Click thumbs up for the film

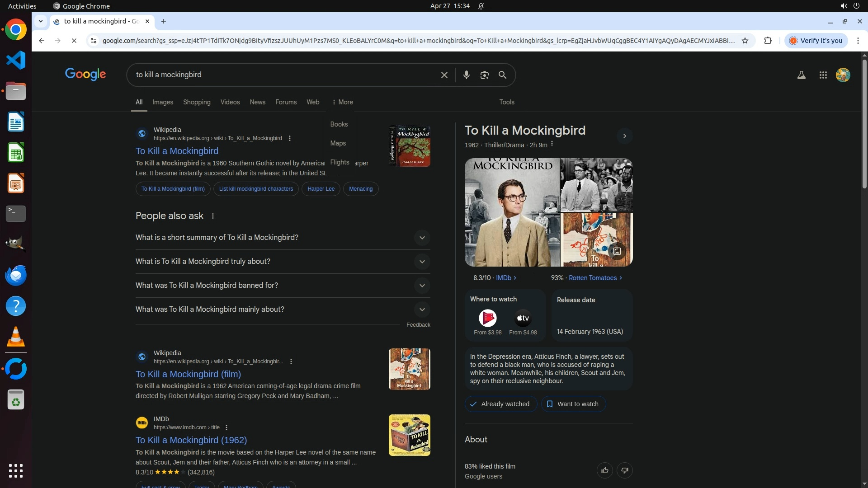pyautogui.click(x=604, y=470)
